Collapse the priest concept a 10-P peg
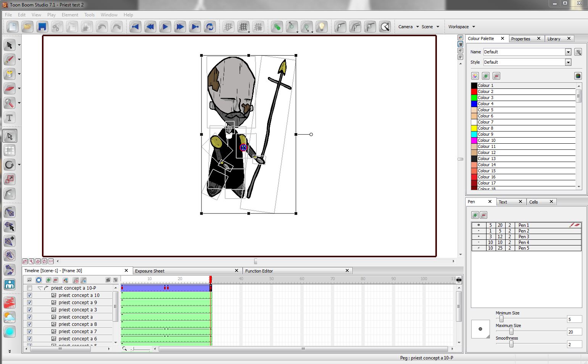 pos(40,288)
